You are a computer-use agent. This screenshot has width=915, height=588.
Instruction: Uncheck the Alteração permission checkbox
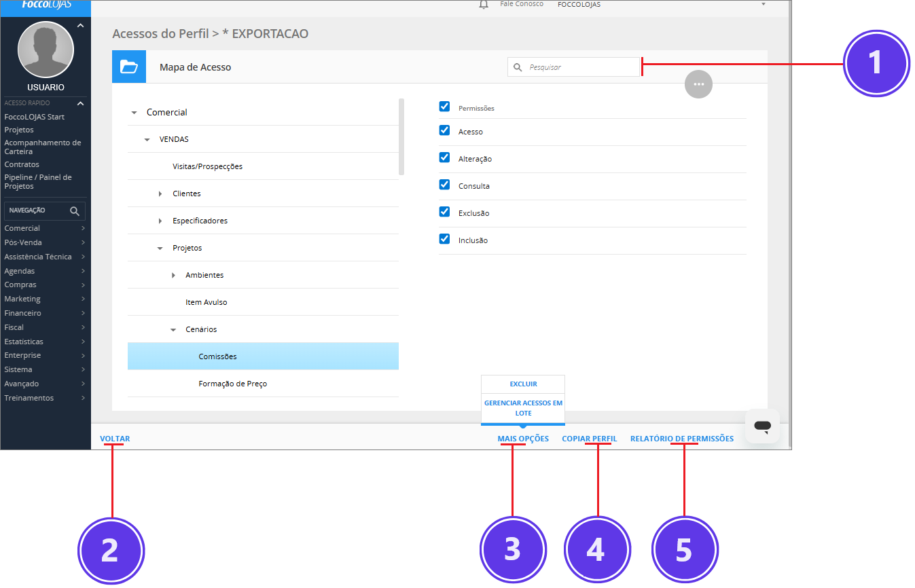[x=445, y=158]
